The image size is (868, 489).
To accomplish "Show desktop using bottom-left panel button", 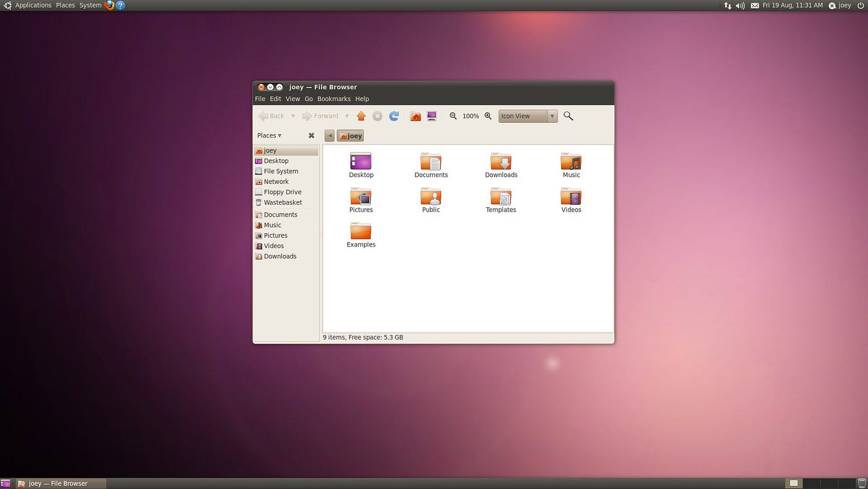I will pos(5,483).
